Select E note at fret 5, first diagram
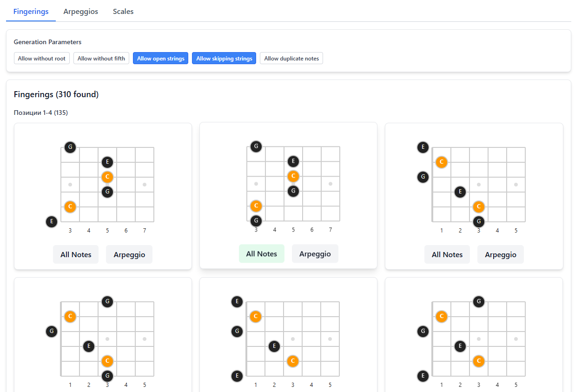Image resolution: width=575 pixels, height=392 pixels. click(x=107, y=162)
